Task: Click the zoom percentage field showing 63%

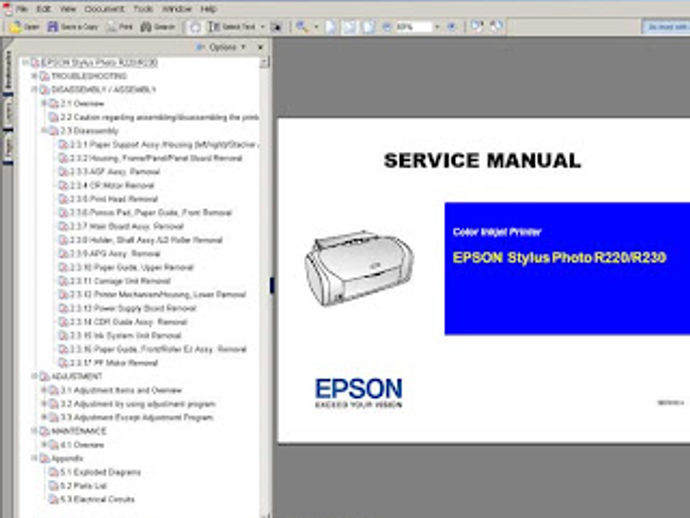Action: (413, 27)
